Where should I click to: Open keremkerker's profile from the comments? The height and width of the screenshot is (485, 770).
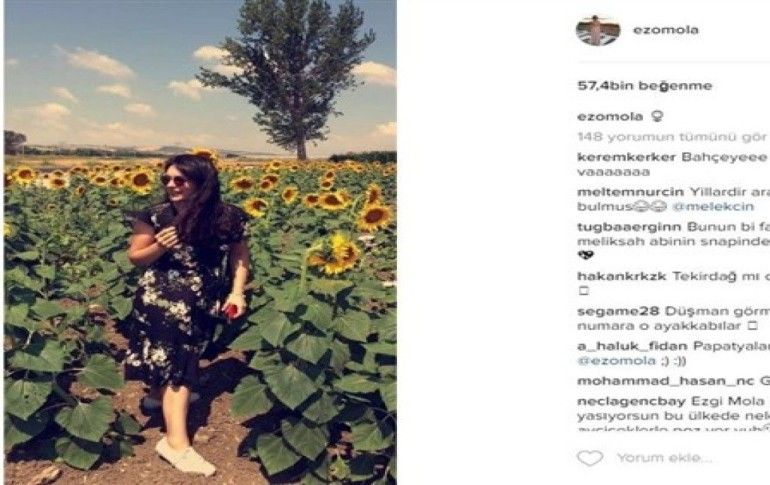click(627, 158)
